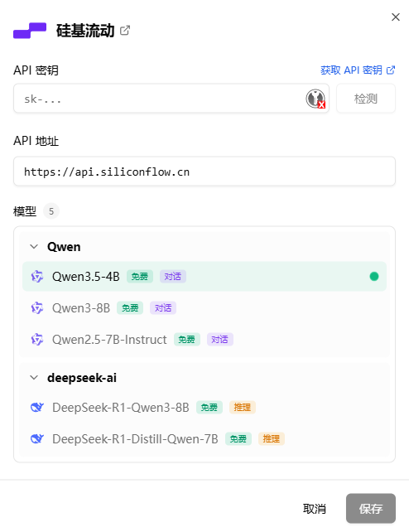Click the 获取 API 密钥 link
The height and width of the screenshot is (532, 409).
[358, 70]
